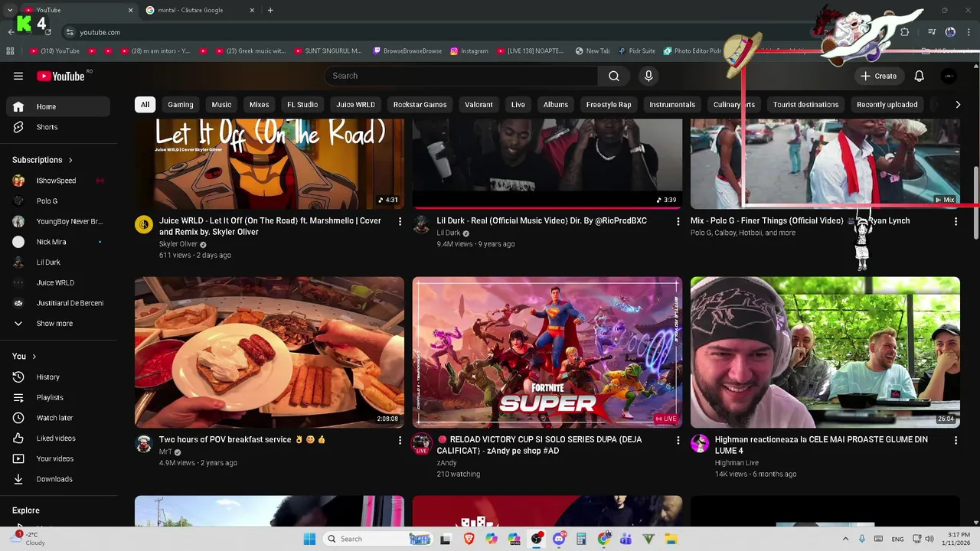Viewport: 980px width, 551px height.
Task: Open Liked videos
Action: click(58, 439)
